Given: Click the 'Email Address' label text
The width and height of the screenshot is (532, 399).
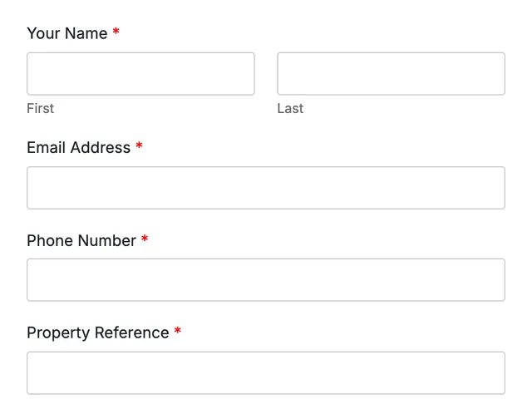Looking at the screenshot, I should pos(79,148).
